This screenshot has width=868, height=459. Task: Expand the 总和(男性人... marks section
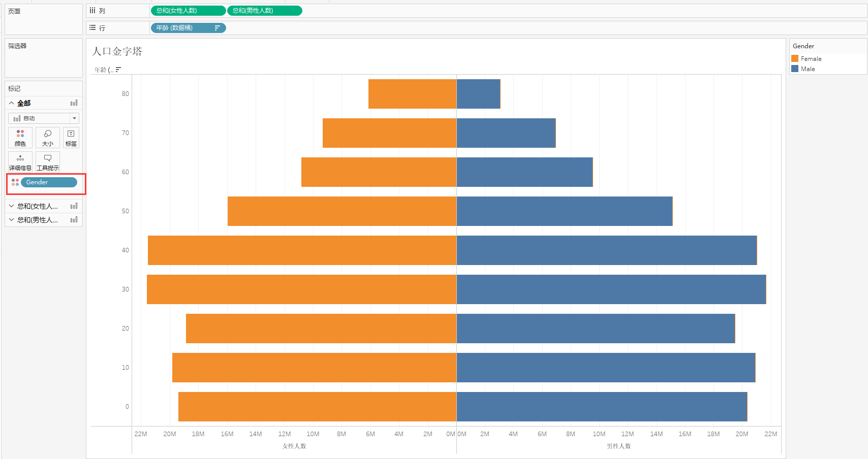click(12, 220)
